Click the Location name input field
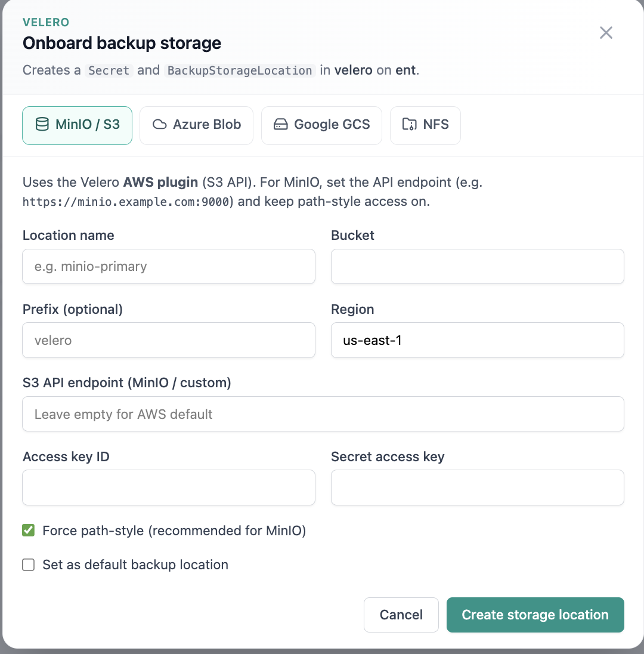644x654 pixels. coord(169,267)
